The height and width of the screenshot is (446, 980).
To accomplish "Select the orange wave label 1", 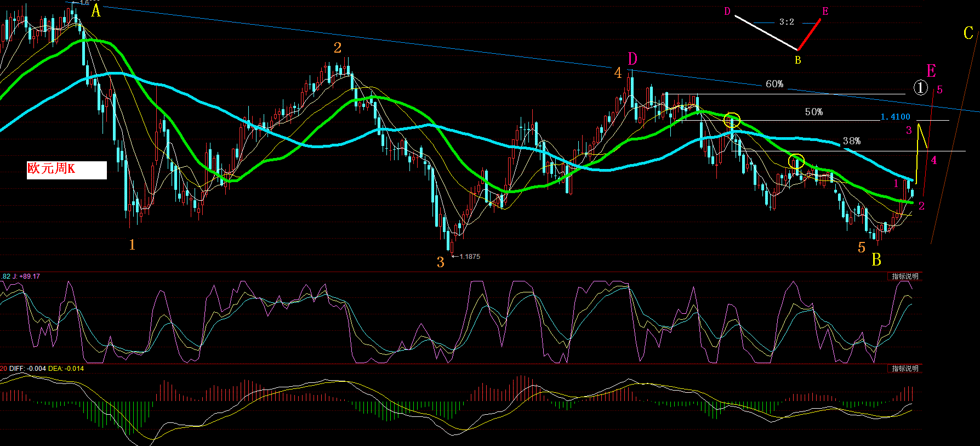I will [132, 245].
